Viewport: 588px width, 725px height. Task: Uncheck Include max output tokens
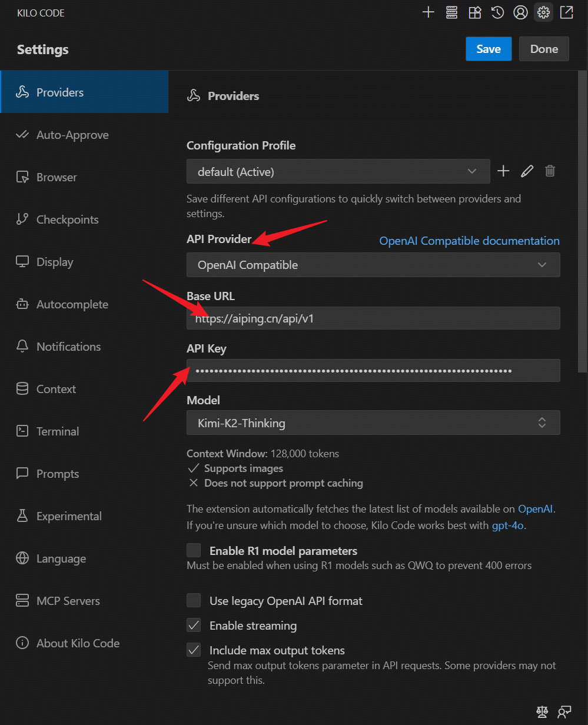[194, 650]
